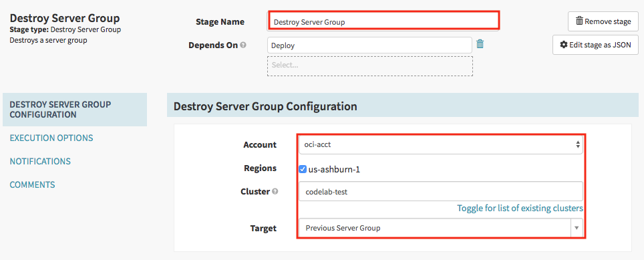Viewport: 644px width, 260px height.
Task: Switch to the Comments section
Action: pos(33,185)
